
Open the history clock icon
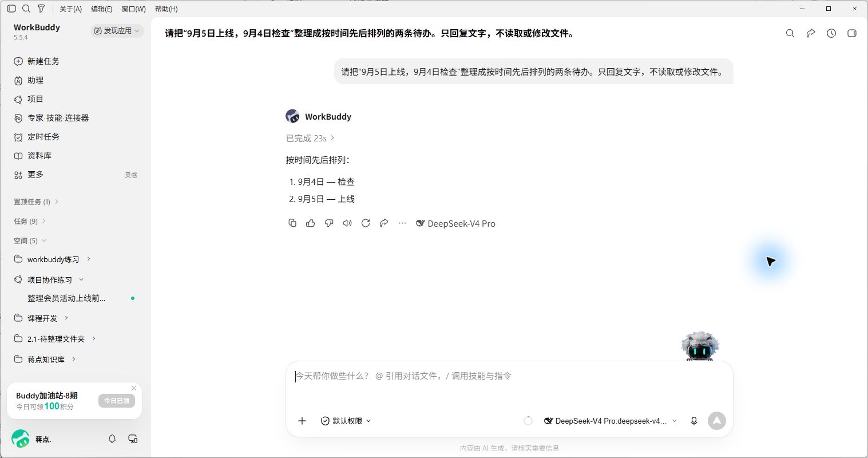click(831, 33)
